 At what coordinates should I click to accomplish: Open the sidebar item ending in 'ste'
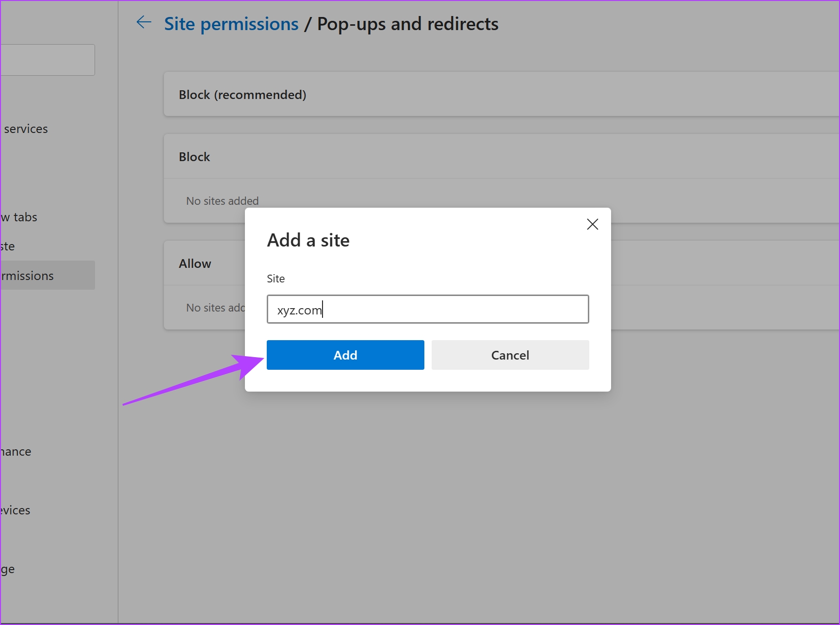8,246
